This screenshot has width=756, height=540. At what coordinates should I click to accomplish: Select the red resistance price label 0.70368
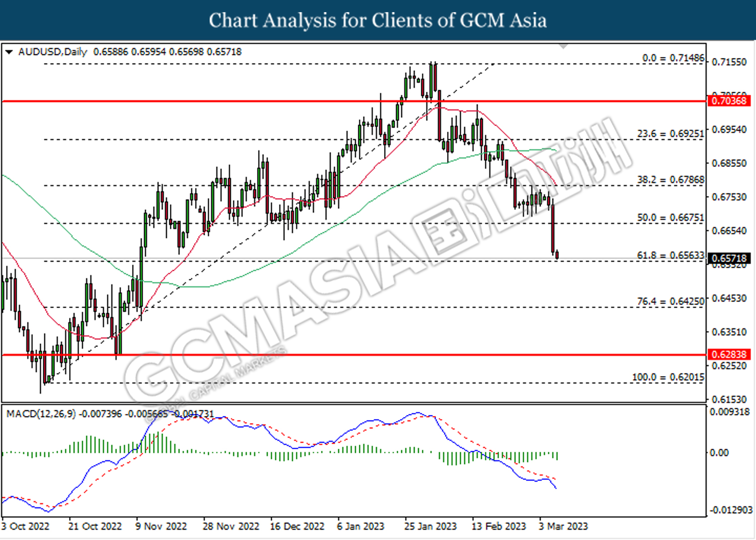click(729, 101)
